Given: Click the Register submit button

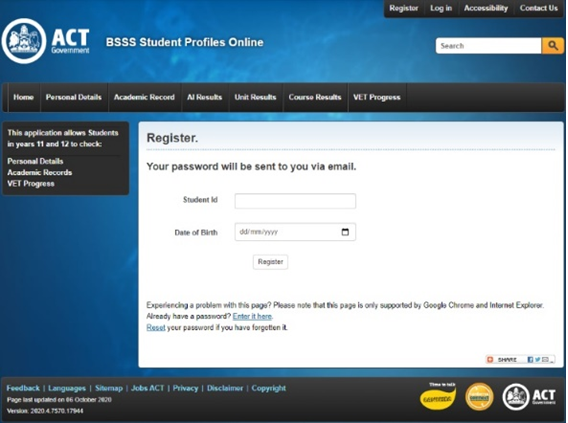Looking at the screenshot, I should click(270, 262).
